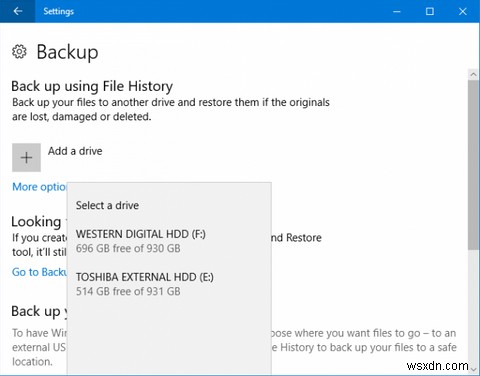Click the 'Select a drive' header text
This screenshot has width=480, height=376.
click(107, 205)
